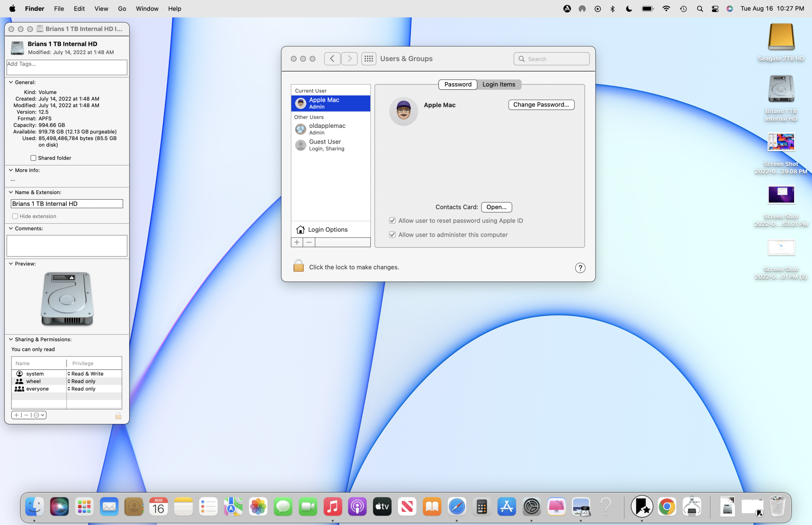This screenshot has width=812, height=525.
Task: Select oldapplemac user in Other Users list
Action: pos(329,128)
